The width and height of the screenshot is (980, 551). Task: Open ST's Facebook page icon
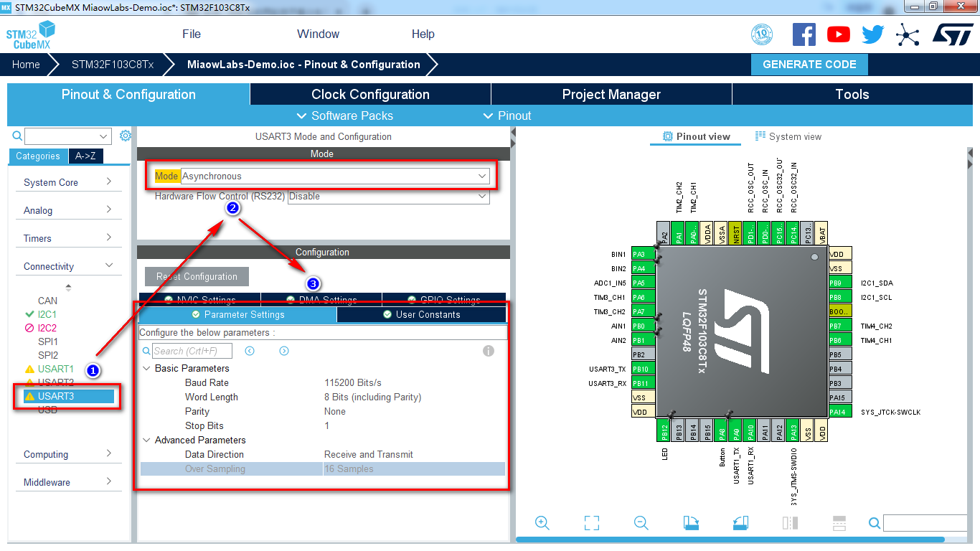(x=804, y=34)
